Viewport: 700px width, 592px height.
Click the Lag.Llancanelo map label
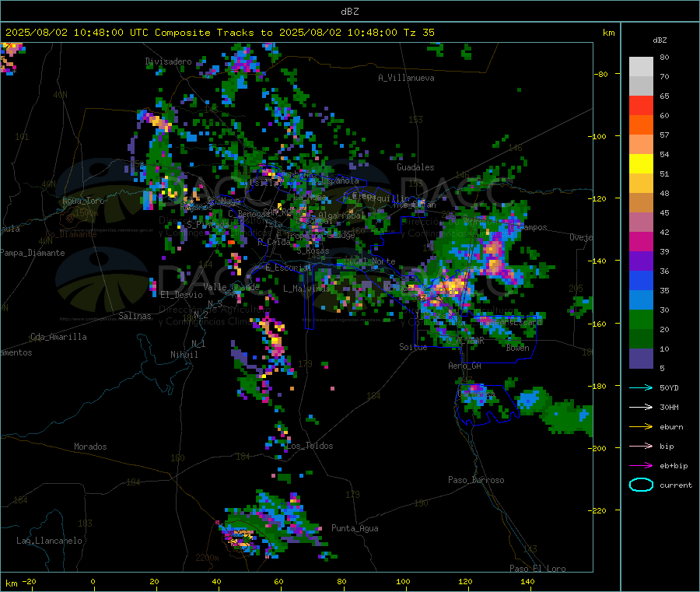49,541
